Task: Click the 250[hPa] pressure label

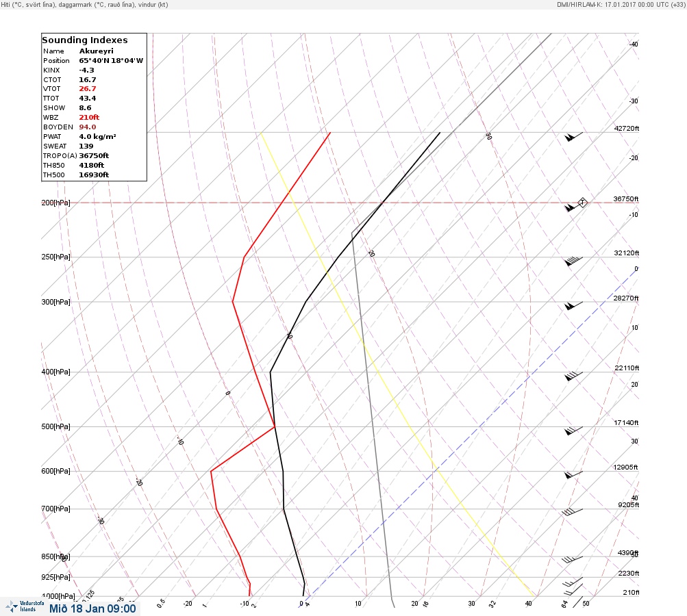Action: [x=55, y=257]
